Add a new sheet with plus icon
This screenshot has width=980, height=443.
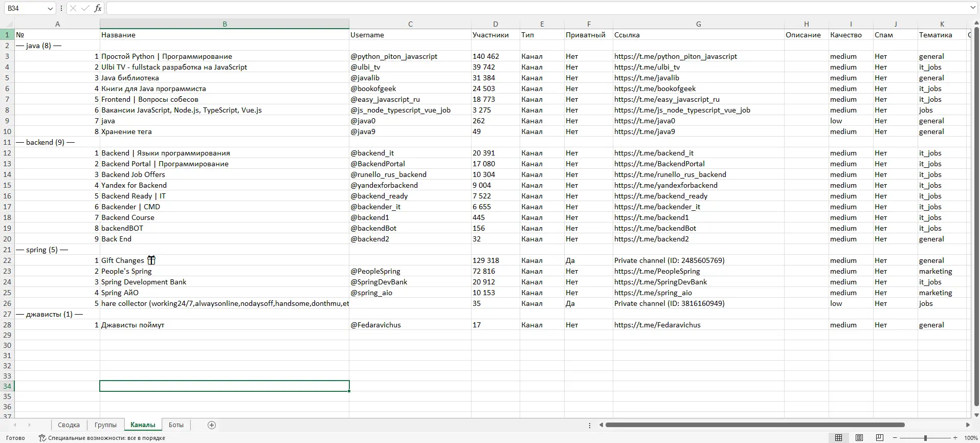[212, 425]
